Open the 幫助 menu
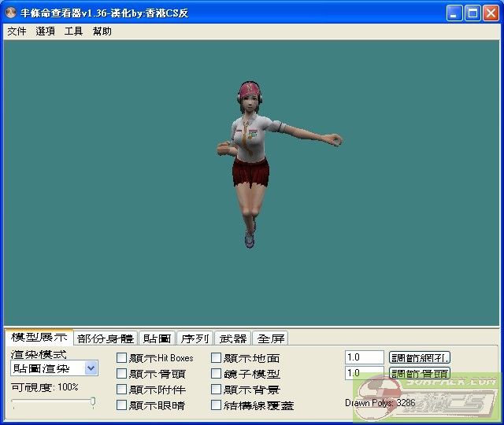504x425 pixels. pos(102,31)
